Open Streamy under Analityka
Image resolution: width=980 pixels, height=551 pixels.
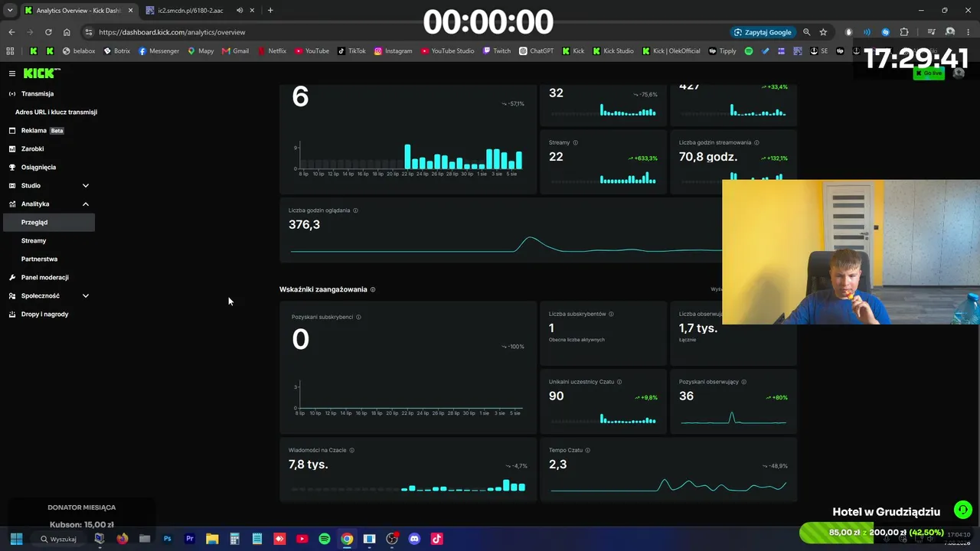coord(34,240)
